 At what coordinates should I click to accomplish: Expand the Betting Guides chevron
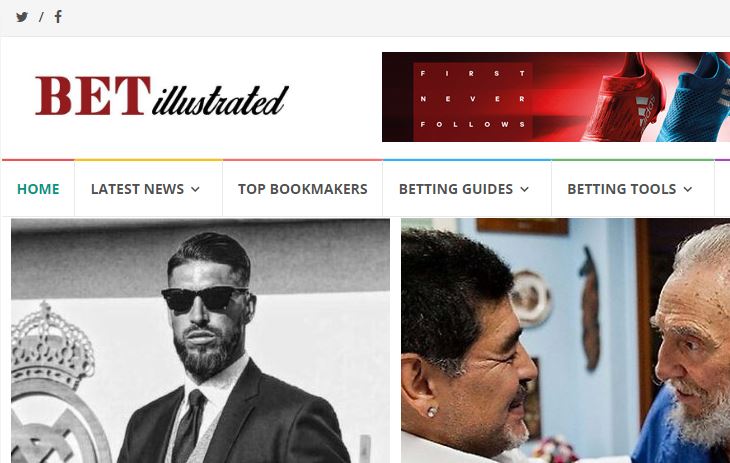tap(525, 189)
